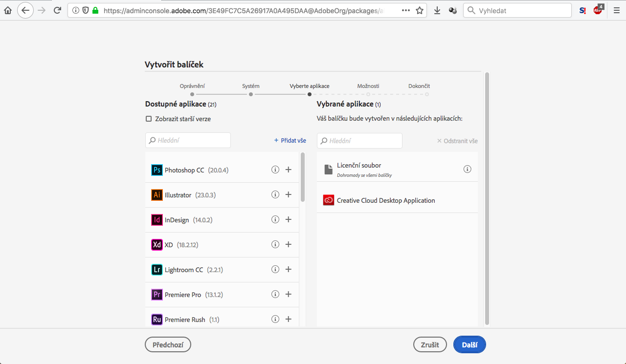Screen dimensions: 626x364
Task: Focus the selected apps Hledání field
Action: click(x=359, y=141)
